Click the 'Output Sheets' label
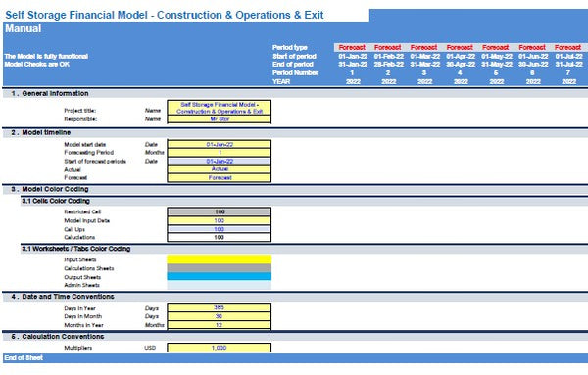This screenshot has height=375, width=588. tap(82, 278)
